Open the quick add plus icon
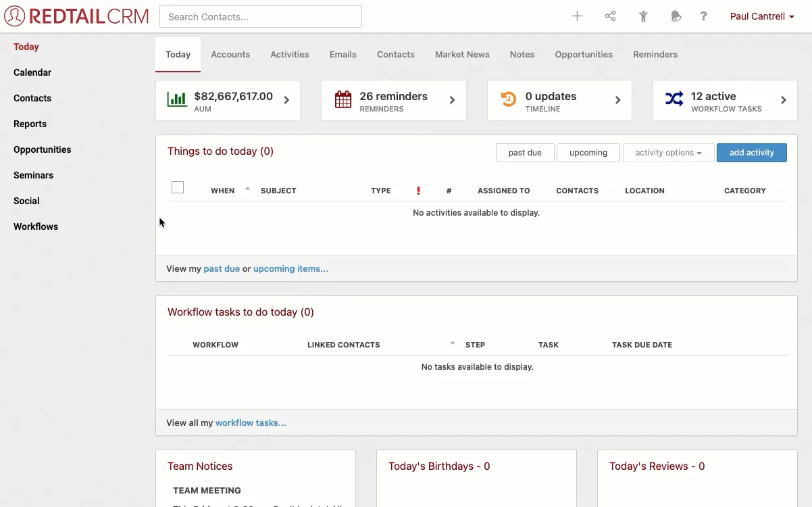Screen dimensions: 812x507 [x=577, y=16]
